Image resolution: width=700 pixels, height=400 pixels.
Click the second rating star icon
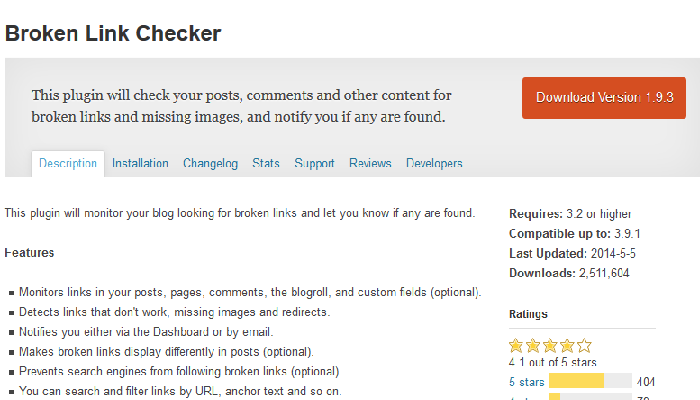click(x=533, y=346)
